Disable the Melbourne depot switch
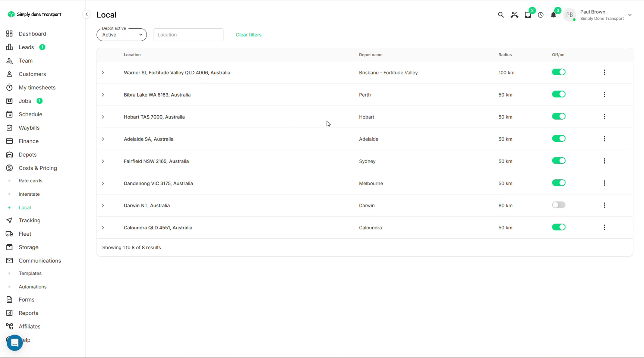The width and height of the screenshot is (644, 358). pyautogui.click(x=559, y=183)
